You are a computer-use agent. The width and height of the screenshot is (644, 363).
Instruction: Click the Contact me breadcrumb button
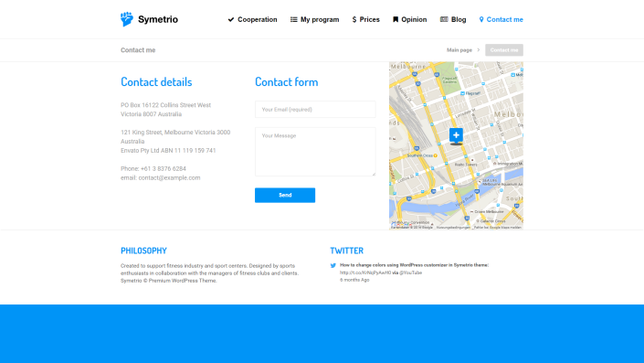504,50
